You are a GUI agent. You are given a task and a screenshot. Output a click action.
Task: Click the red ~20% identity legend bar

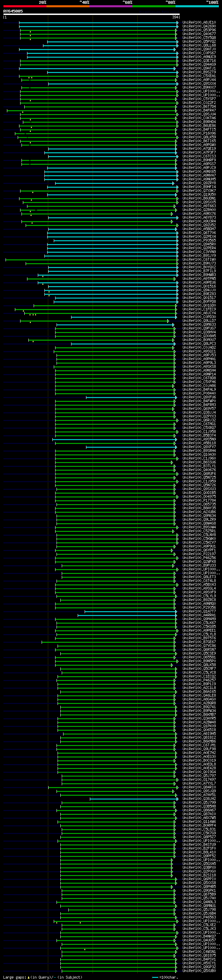tap(25, 6)
